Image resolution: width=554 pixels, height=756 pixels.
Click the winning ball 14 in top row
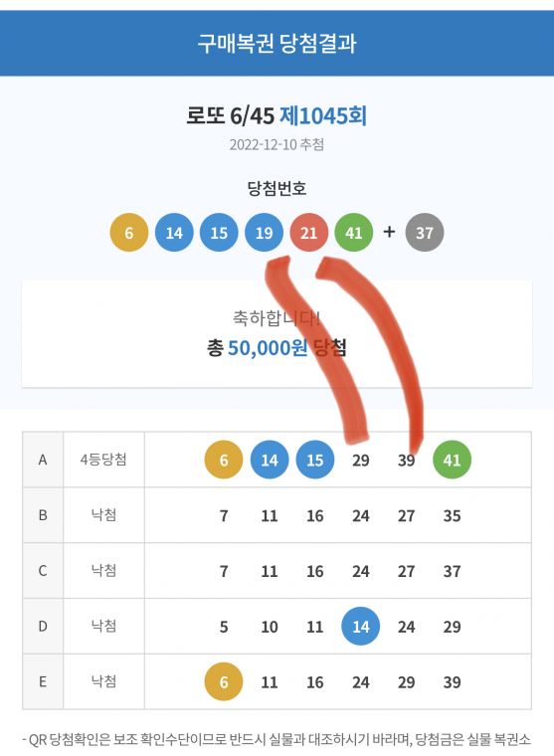[x=174, y=233]
